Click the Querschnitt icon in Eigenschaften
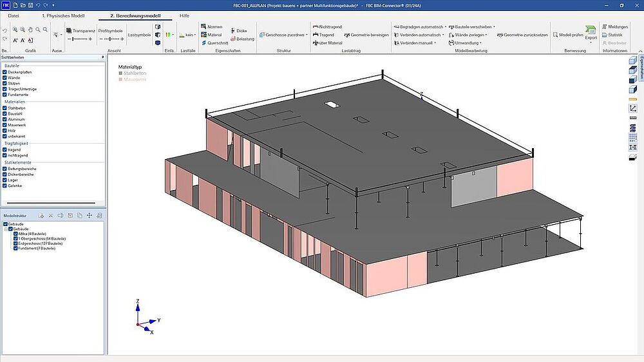This screenshot has width=644, height=362. click(203, 43)
